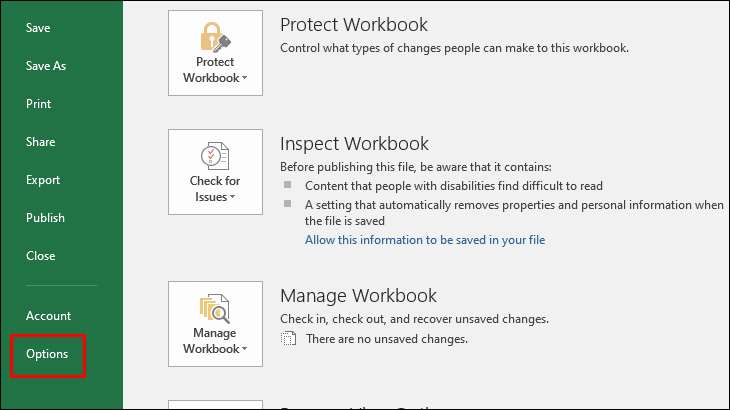Click the Manage Workbook magnifier icon
This screenshot has height=410, width=730.
[215, 308]
